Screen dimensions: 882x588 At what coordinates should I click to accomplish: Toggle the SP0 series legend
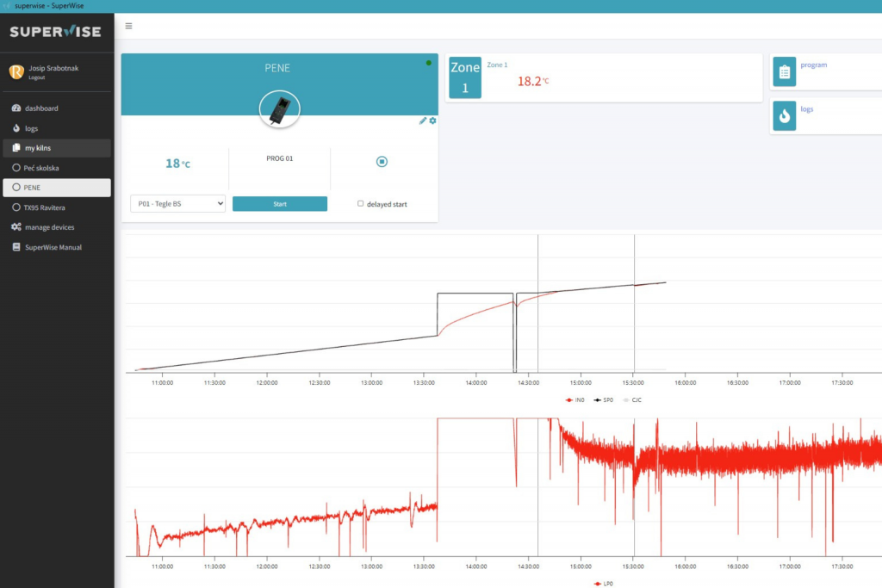604,400
